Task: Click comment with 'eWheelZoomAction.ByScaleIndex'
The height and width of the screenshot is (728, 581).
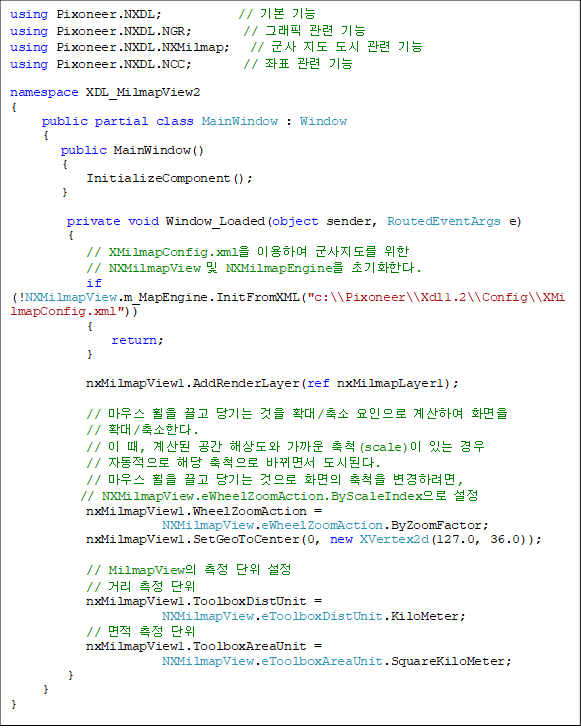Action: [279, 496]
